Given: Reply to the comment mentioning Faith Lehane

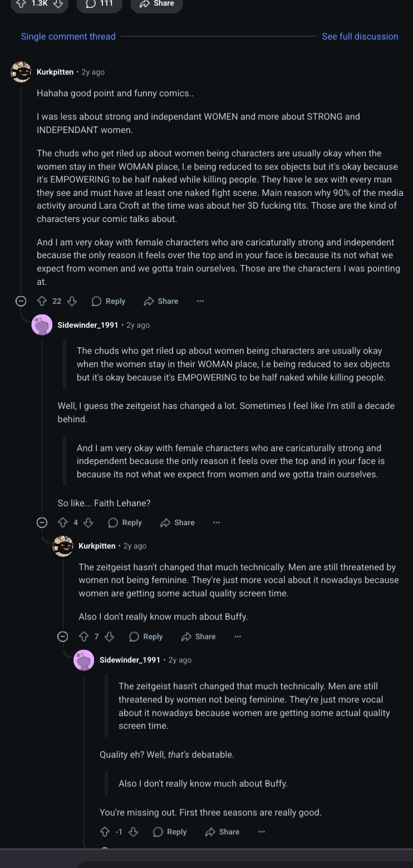Looking at the screenshot, I should (x=125, y=522).
